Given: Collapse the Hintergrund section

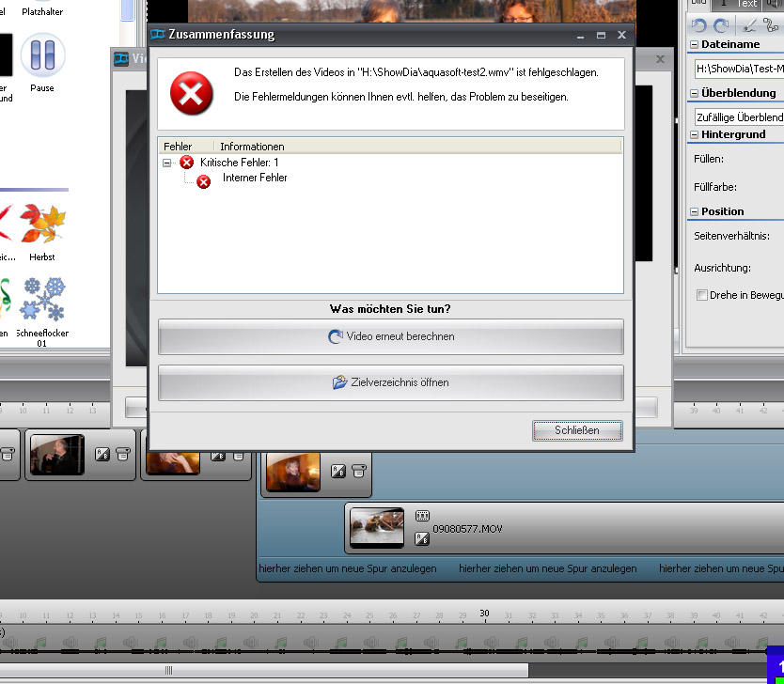Looking at the screenshot, I should [695, 136].
